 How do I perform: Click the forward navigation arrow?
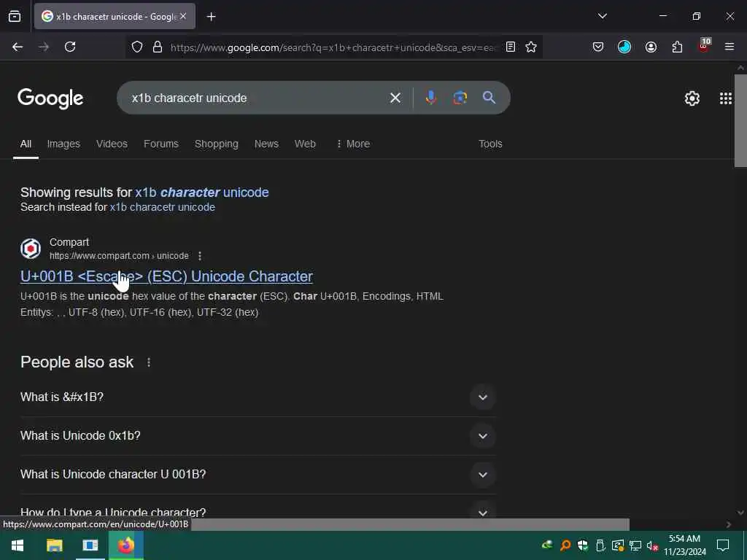click(44, 47)
